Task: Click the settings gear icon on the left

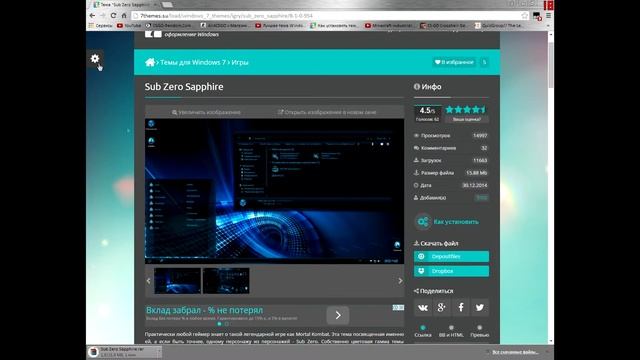Action: pyautogui.click(x=95, y=59)
